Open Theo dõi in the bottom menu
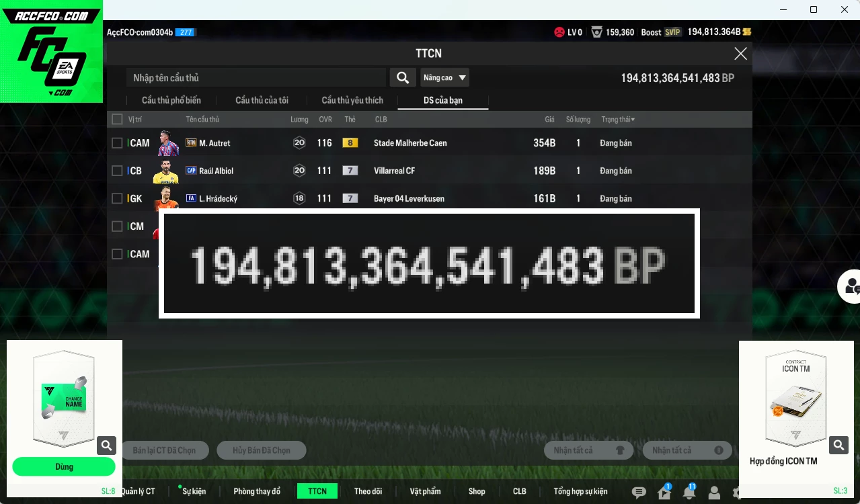860x504 pixels. pyautogui.click(x=368, y=491)
